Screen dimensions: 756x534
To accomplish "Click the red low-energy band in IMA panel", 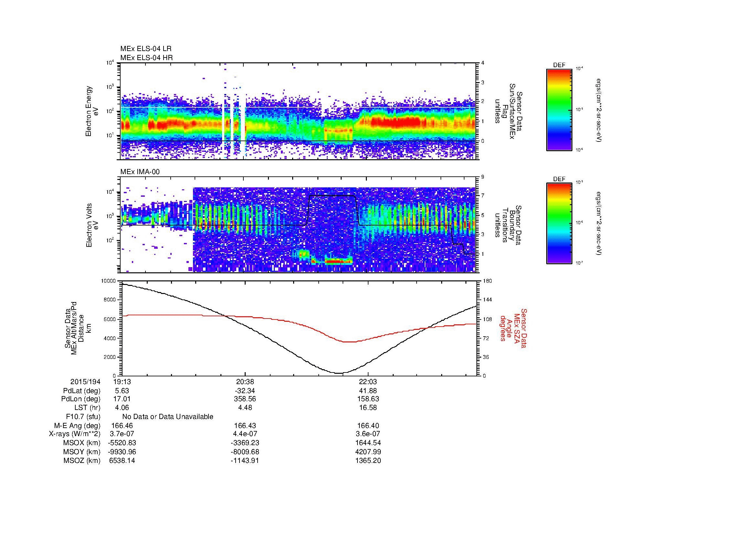I will point(338,261).
